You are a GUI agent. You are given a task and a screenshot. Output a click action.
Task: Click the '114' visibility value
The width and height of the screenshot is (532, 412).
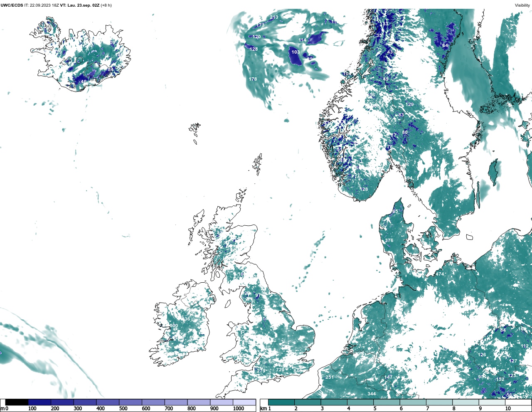[x=302, y=40]
